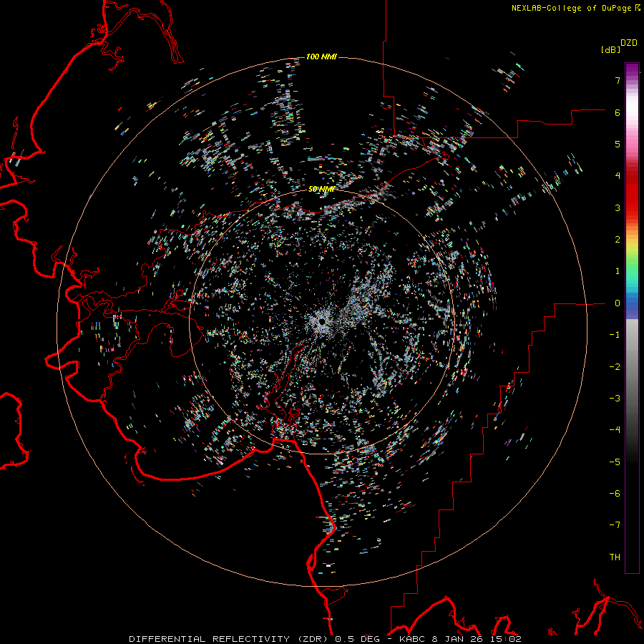Click the 5 dB scale label

[x=618, y=144]
